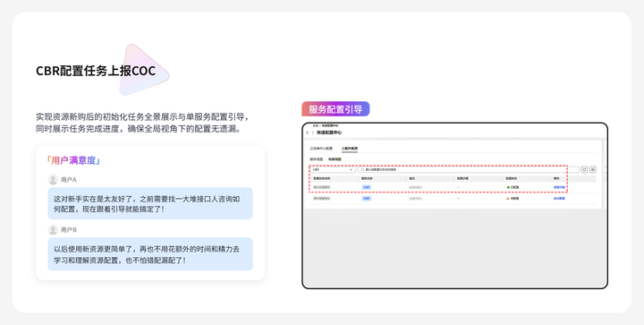The height and width of the screenshot is (325, 644).
Task: Click the embedded 快速配置中心 screenshot thumbnail
Action: 454,206
